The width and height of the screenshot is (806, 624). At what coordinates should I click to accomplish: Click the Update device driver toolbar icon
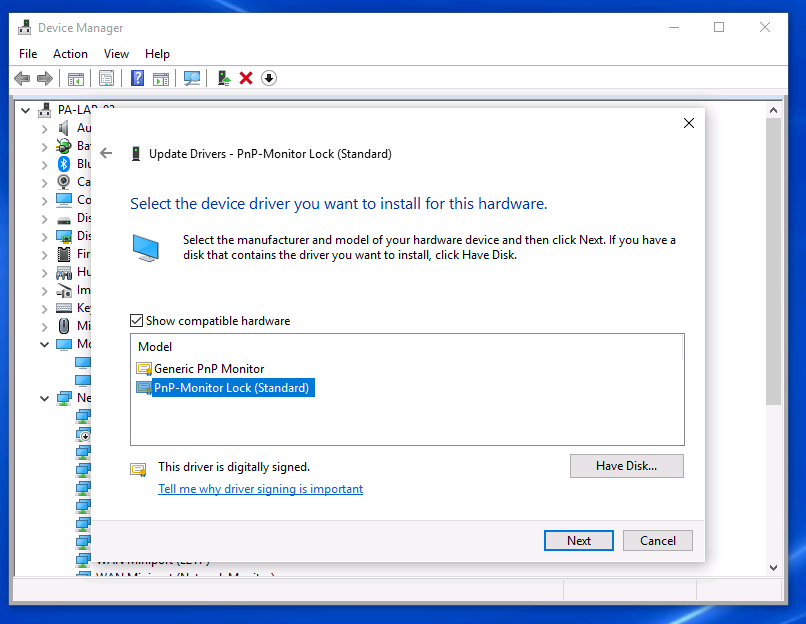tap(224, 78)
